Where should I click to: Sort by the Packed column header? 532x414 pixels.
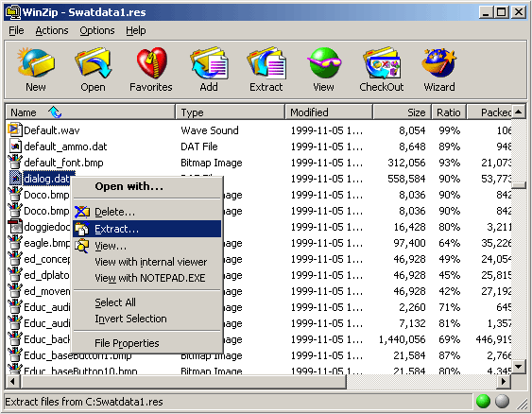(489, 112)
